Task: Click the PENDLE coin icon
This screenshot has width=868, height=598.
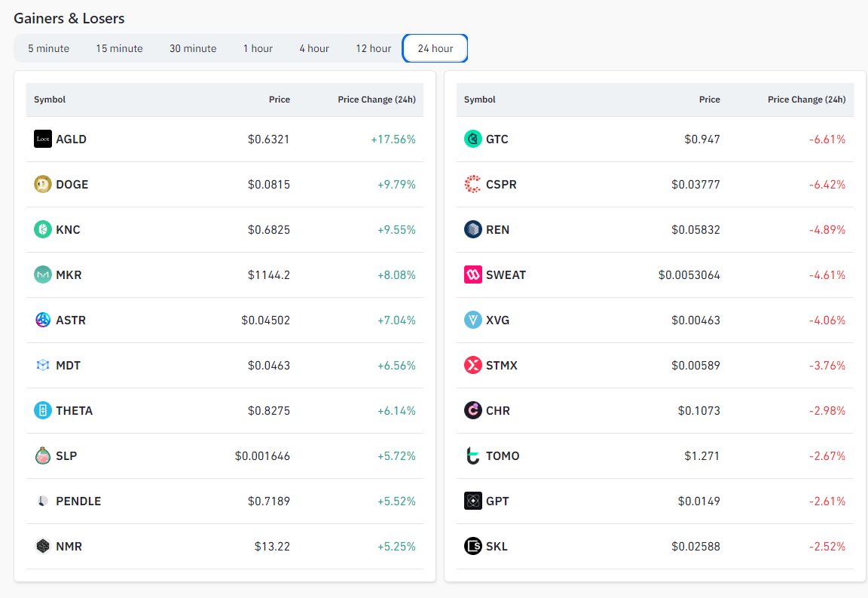Action: point(43,501)
